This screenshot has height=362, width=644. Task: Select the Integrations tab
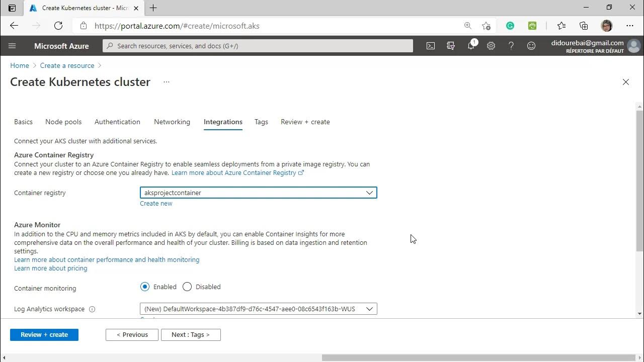(223, 122)
